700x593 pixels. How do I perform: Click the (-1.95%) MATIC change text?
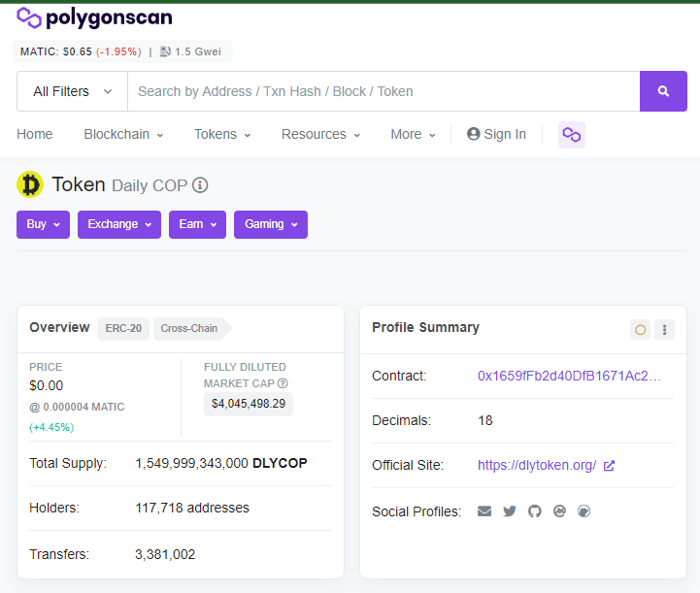[118, 51]
